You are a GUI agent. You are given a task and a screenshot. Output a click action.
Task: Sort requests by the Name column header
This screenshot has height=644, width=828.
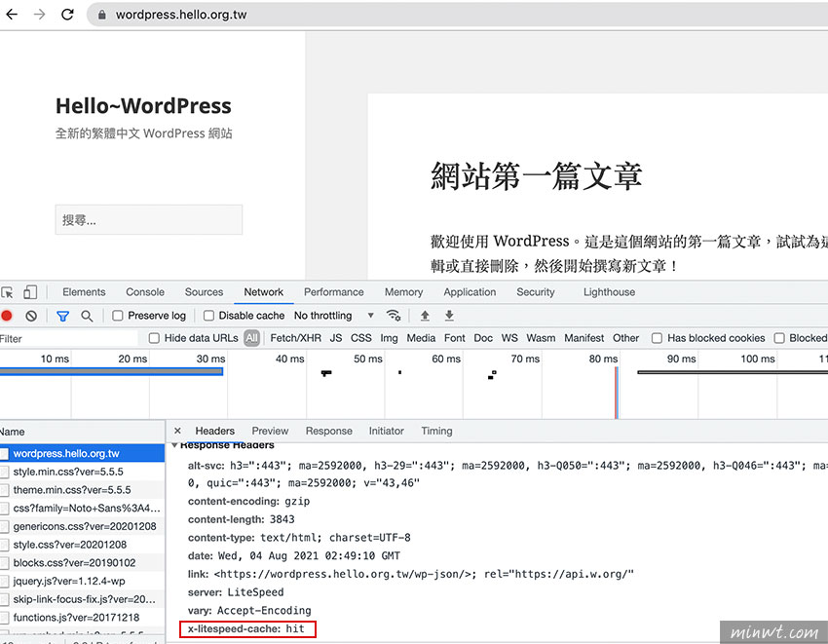tap(83, 432)
